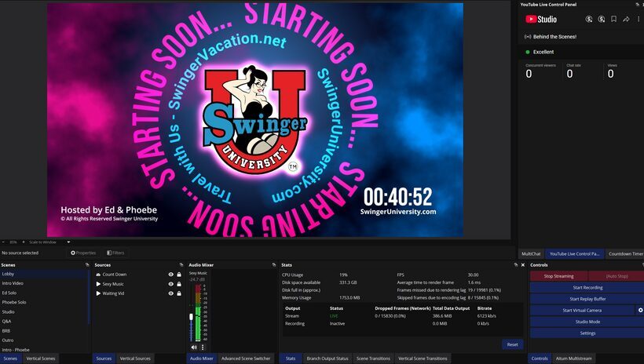
Task: Zoom out the preview with minus button
Action: (3, 242)
